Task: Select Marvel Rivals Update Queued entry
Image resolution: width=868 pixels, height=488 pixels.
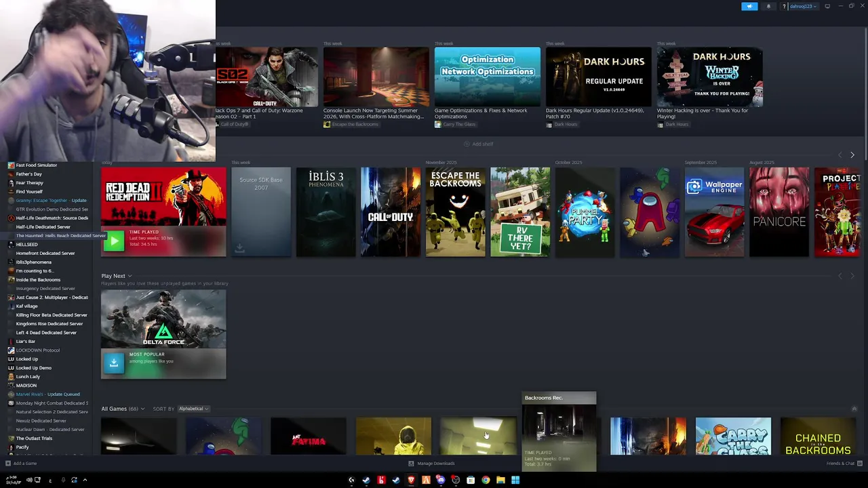Action: (x=48, y=394)
